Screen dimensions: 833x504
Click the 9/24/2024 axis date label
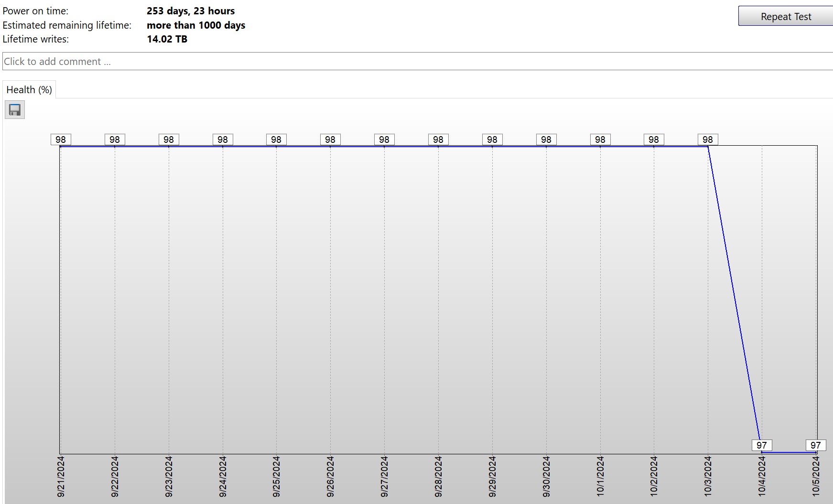(223, 477)
